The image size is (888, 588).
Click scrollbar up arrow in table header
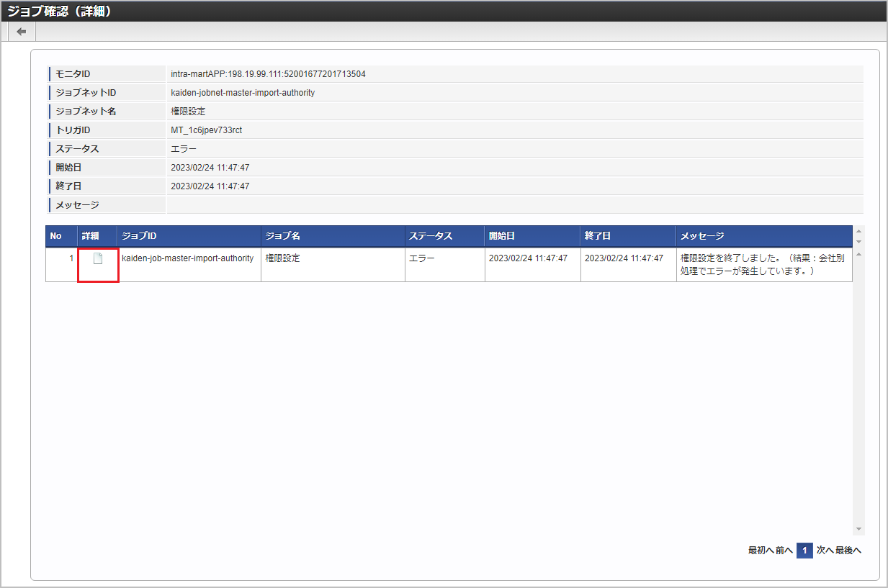(x=858, y=232)
